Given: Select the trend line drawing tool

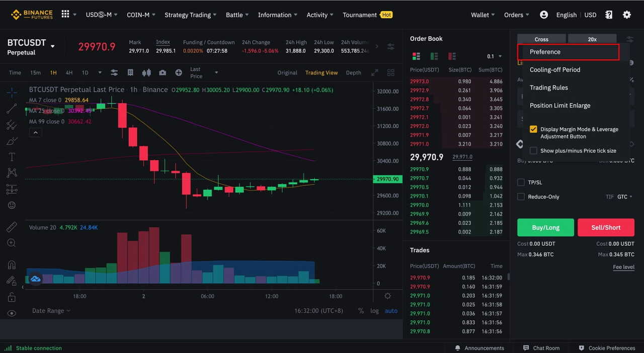Looking at the screenshot, I should pyautogui.click(x=12, y=108).
